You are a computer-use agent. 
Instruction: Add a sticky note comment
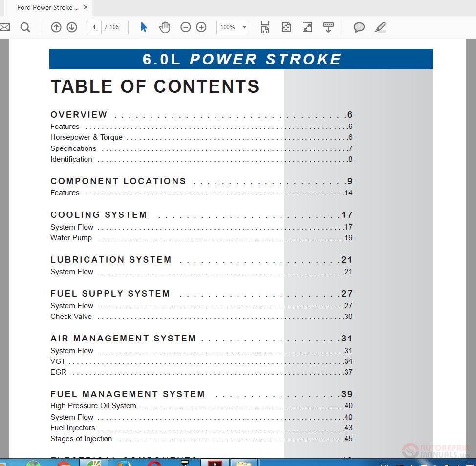coord(359,27)
